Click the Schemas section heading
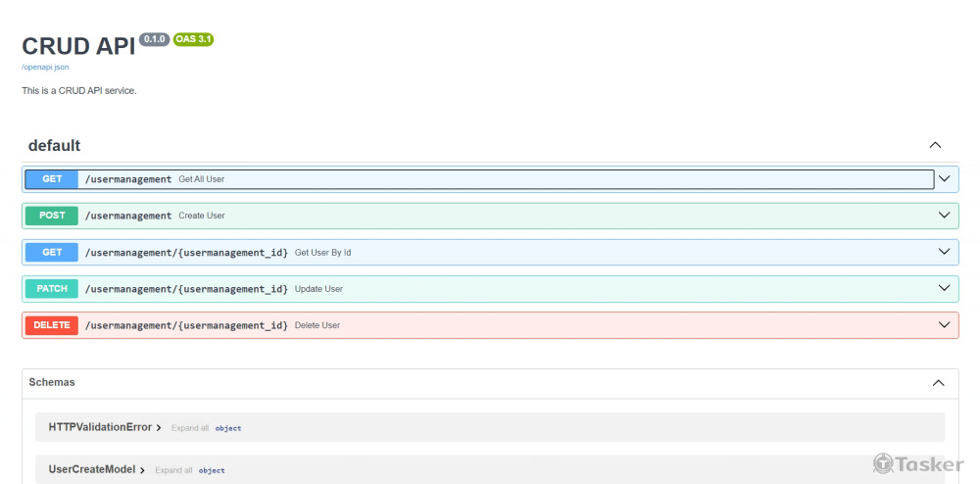The width and height of the screenshot is (980, 484). [x=52, y=382]
